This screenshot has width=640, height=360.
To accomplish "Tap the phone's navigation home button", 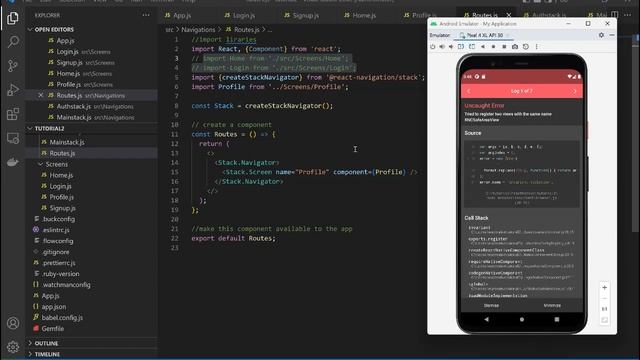I will tap(522, 320).
